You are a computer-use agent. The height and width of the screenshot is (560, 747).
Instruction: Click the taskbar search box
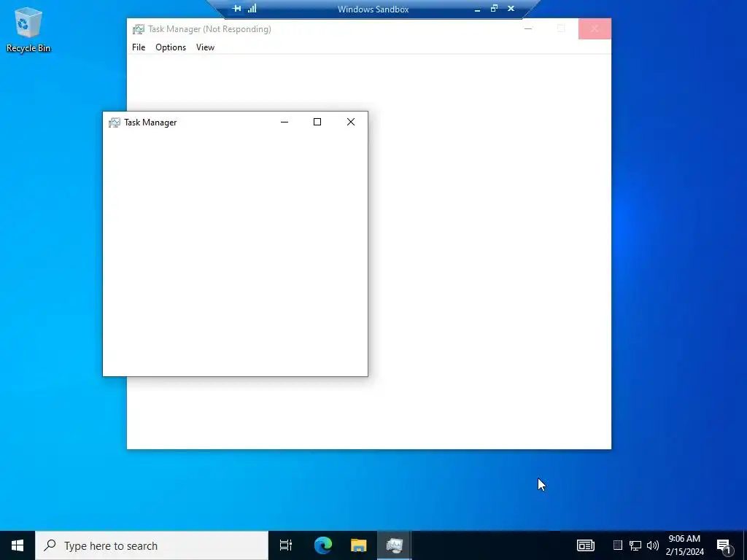point(152,545)
